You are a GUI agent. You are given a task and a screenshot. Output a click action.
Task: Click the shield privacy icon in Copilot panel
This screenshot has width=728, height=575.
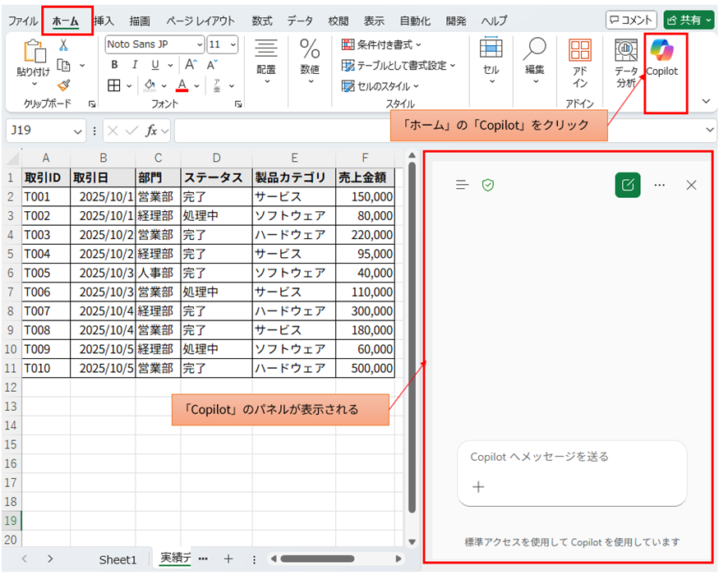pos(488,185)
